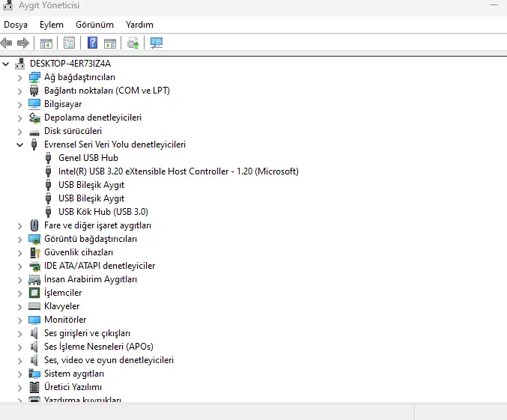Screen dimensions: 507x420
Task: Select IDE ATA/ATAPI denetleyiciler label
Action: (100, 266)
